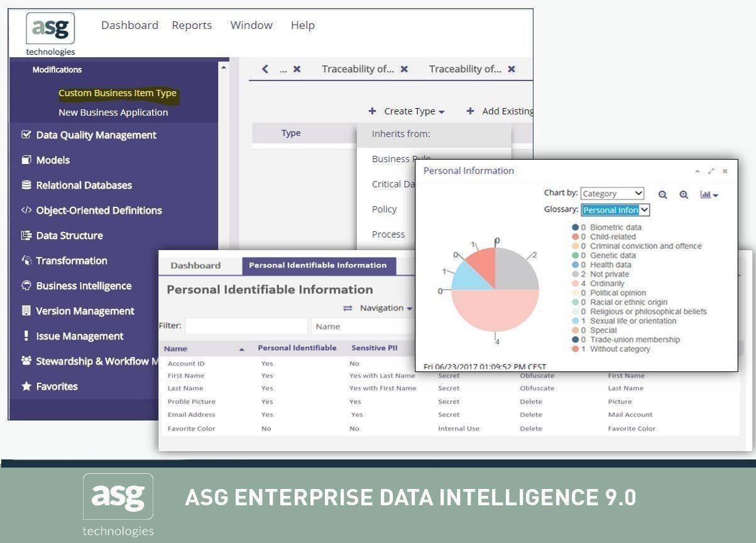Select Process in the Inherits from list

[x=388, y=234]
